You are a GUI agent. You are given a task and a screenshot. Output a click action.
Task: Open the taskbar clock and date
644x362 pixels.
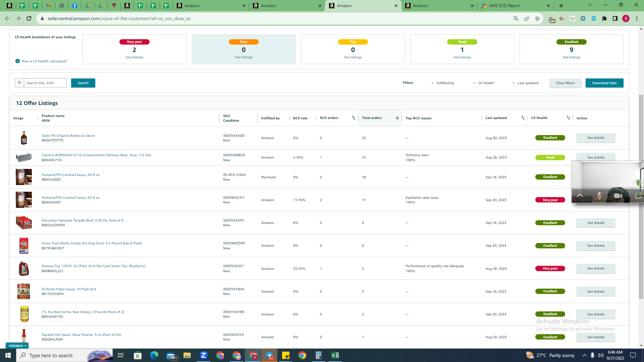(615, 355)
